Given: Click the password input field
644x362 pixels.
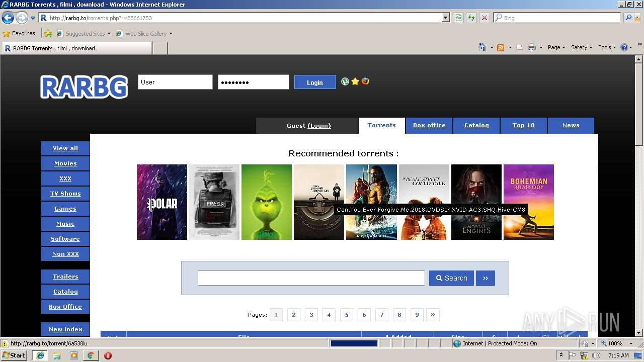Looking at the screenshot, I should [x=254, y=82].
